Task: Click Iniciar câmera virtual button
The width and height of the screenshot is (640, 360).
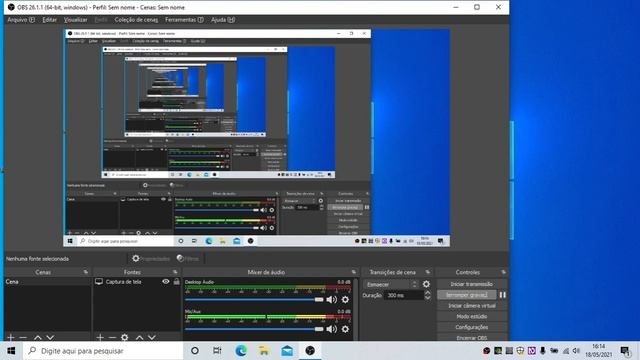Action: coord(471,306)
